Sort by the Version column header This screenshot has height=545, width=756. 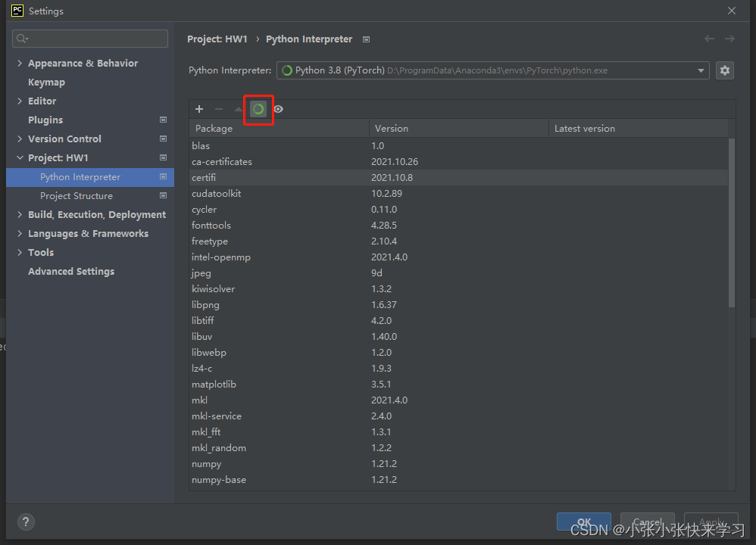[459, 128]
